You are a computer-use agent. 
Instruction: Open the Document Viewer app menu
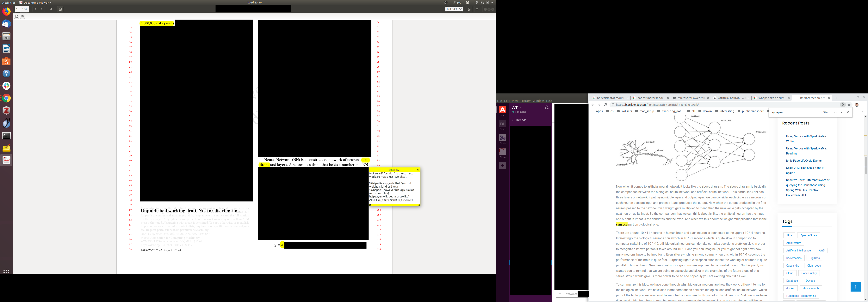click(477, 9)
